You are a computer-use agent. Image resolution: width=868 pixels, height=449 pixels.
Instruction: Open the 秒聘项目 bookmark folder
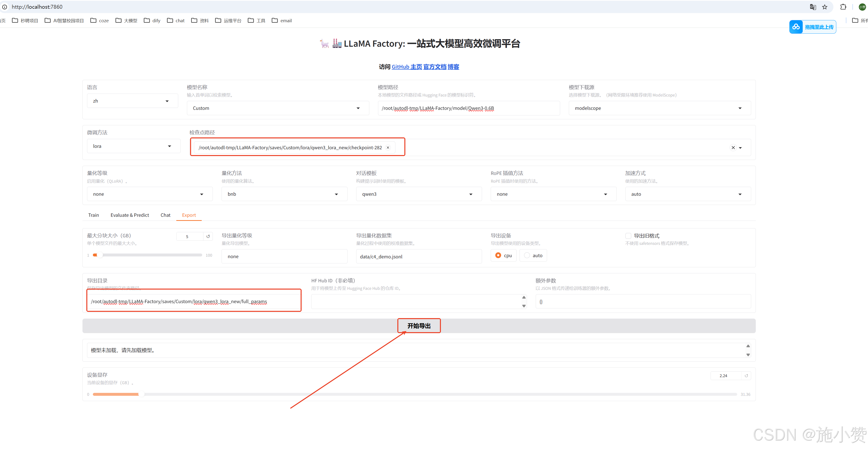click(x=25, y=21)
